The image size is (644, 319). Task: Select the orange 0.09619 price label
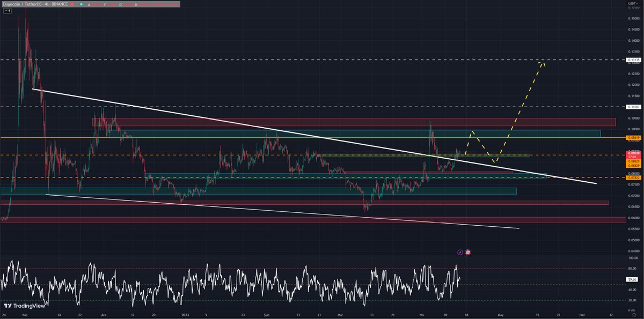[634, 138]
